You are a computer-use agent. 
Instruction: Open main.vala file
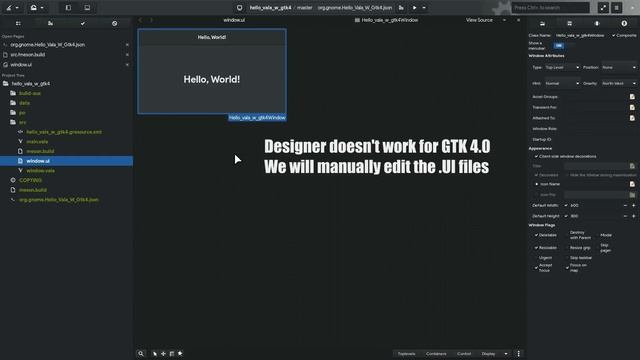click(x=37, y=142)
